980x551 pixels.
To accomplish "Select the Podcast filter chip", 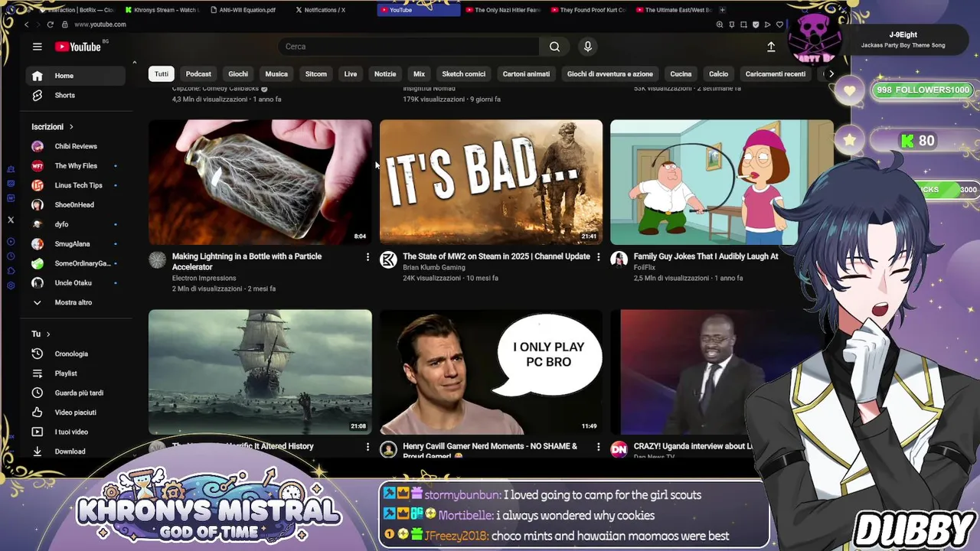I will pos(198,74).
